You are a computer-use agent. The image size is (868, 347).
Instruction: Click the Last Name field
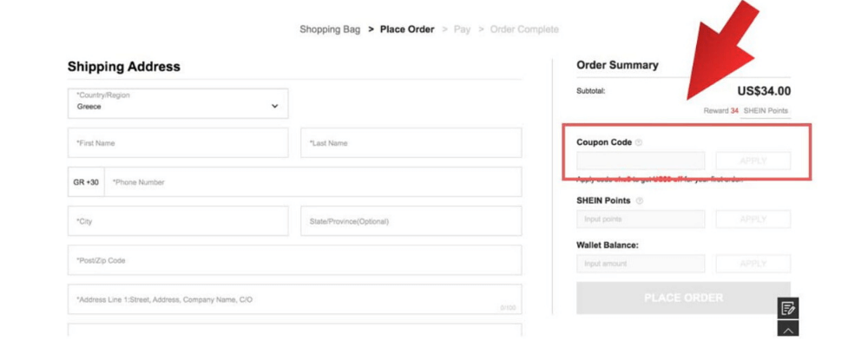pos(411,143)
